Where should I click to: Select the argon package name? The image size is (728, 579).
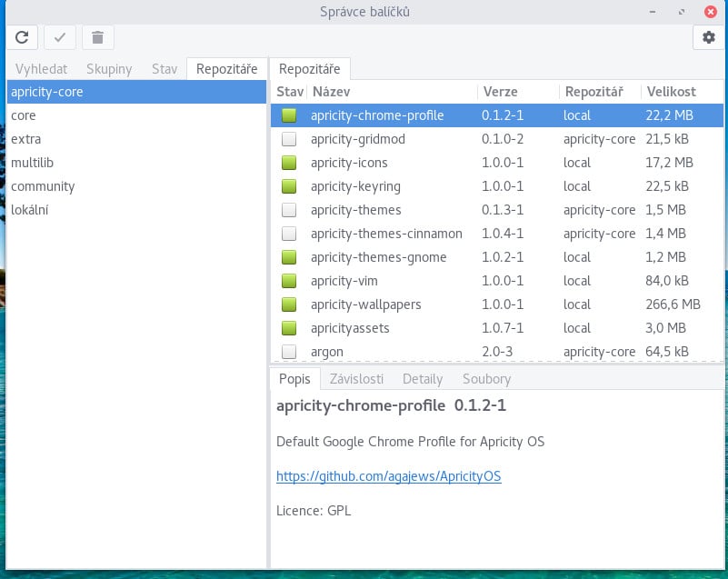[x=327, y=352]
